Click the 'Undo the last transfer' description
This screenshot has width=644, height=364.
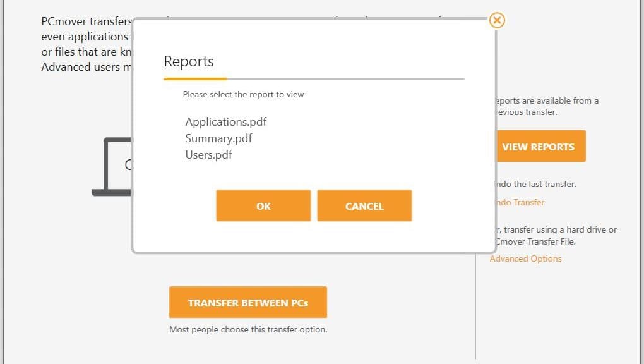(536, 185)
